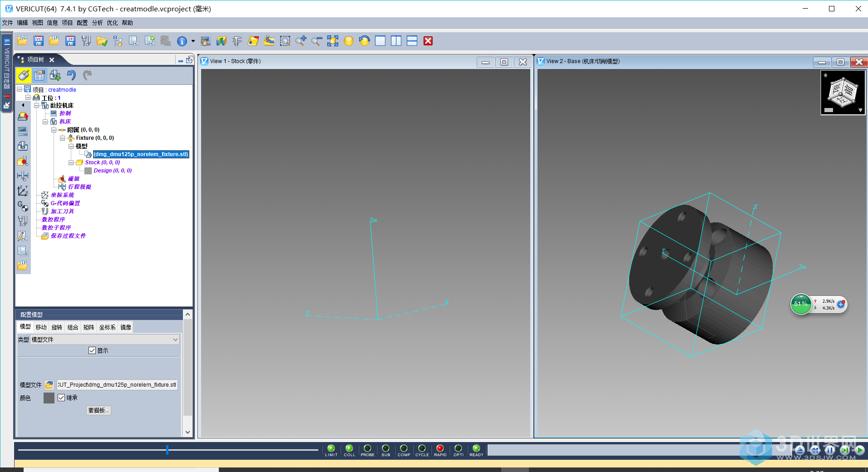Open the tool manager icon in top toolbar

pyautogui.click(x=86, y=41)
